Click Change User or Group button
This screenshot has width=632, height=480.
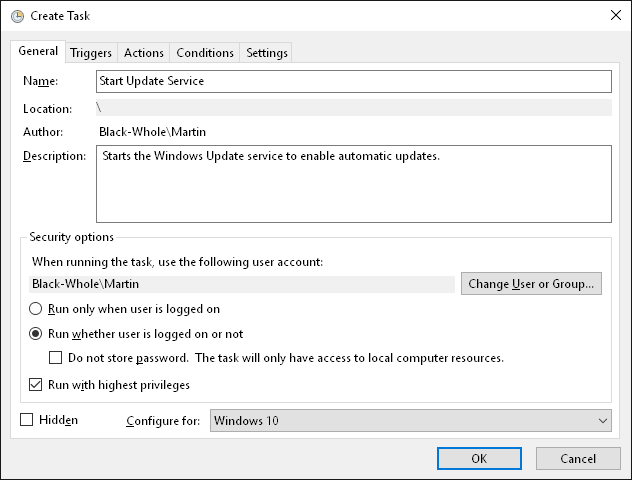point(531,284)
